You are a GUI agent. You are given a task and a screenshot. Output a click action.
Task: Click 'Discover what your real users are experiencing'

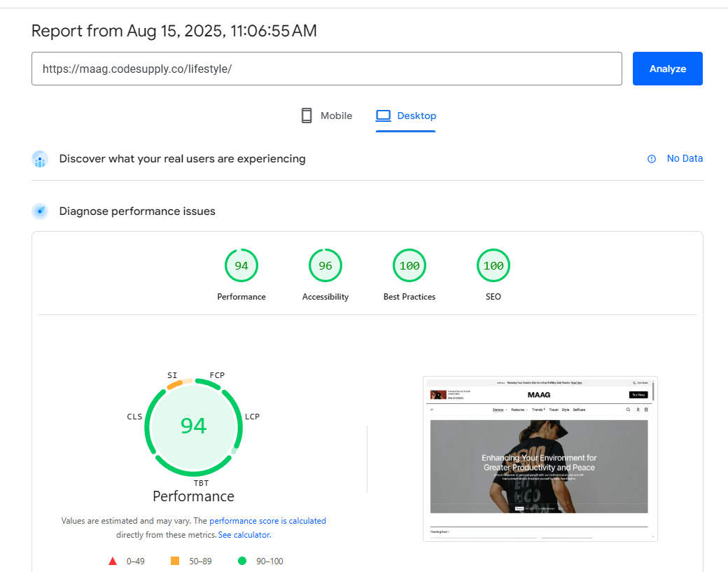(x=183, y=159)
